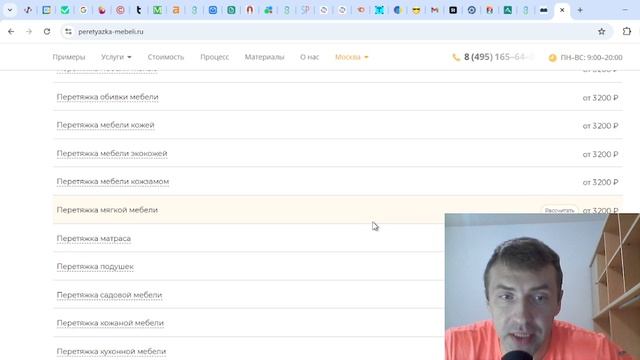This screenshot has height=360, width=640.
Task: Reload the current page
Action: [x=47, y=31]
